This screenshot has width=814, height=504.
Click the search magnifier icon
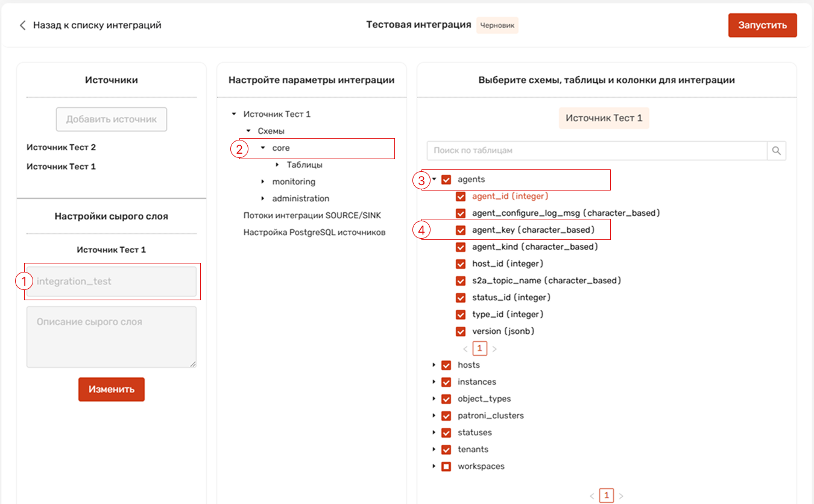tap(777, 150)
